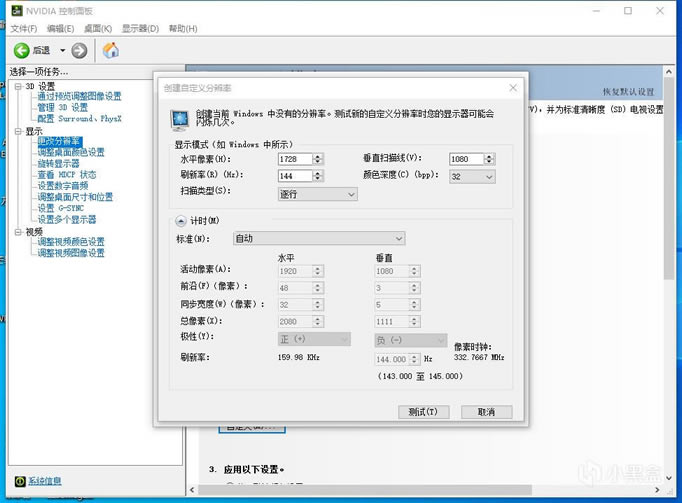
Task: Maximize the NVIDIA 控制面板 window
Action: [x=628, y=11]
